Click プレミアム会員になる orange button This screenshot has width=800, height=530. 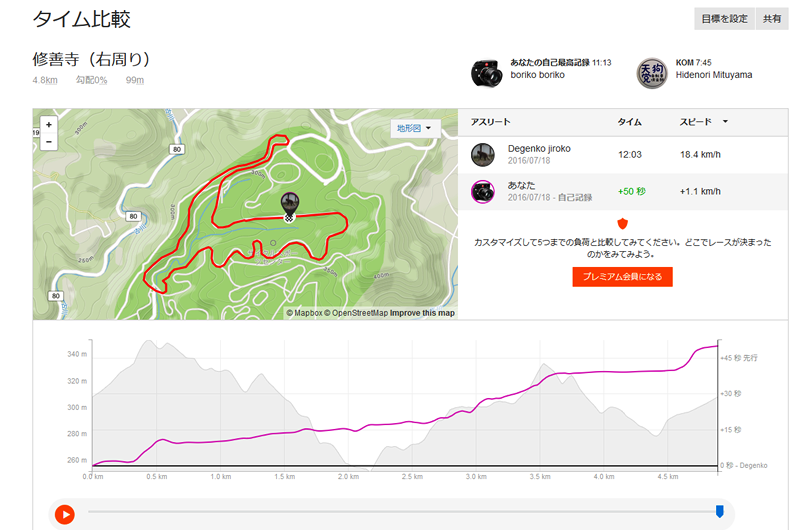(x=622, y=276)
